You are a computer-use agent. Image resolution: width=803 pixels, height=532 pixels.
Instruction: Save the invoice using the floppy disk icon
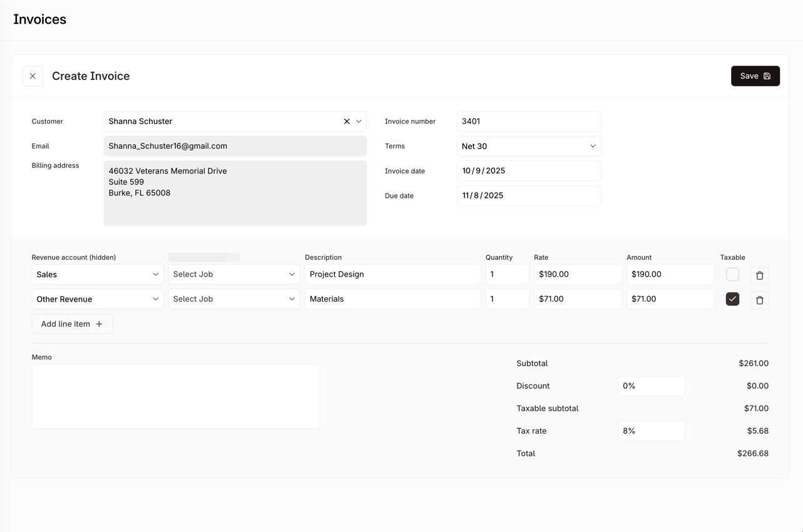coord(767,76)
